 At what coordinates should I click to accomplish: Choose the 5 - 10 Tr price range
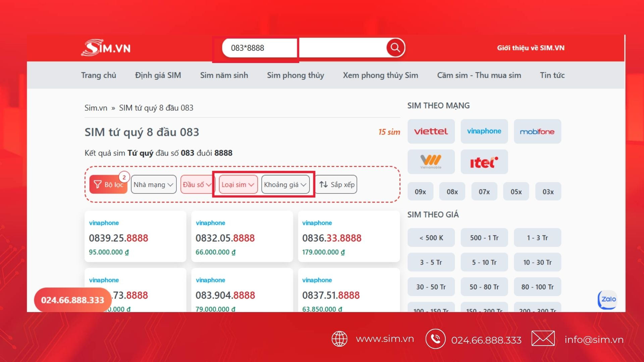click(484, 262)
